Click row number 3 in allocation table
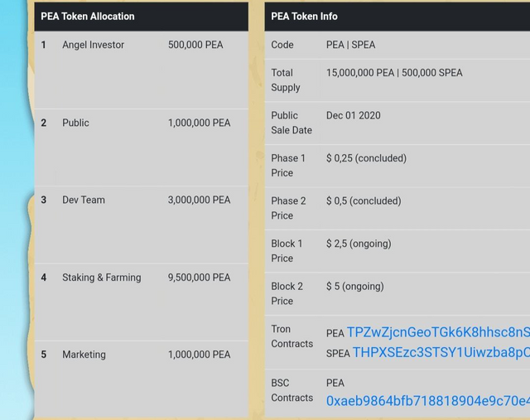530x420 pixels. pos(44,200)
